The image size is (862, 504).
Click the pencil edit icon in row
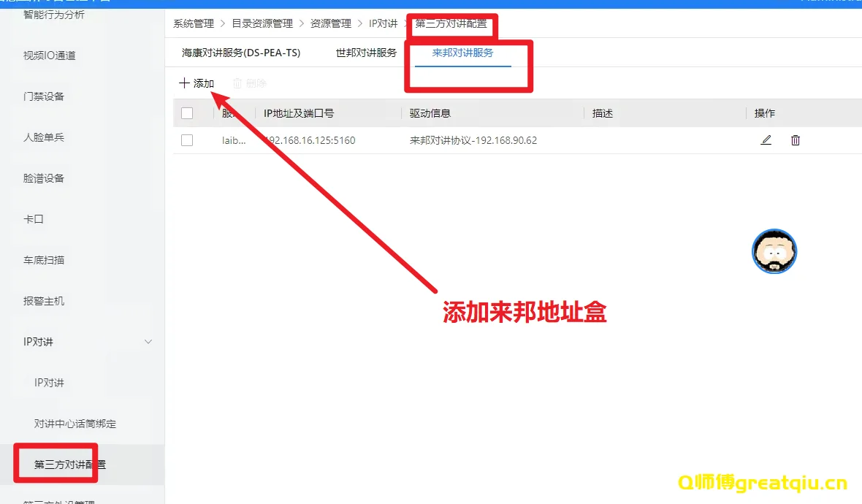coord(766,140)
